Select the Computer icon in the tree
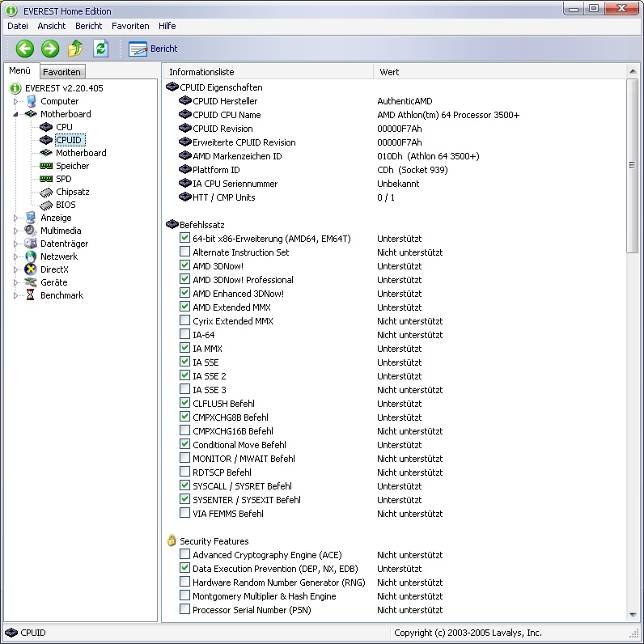 pyautogui.click(x=32, y=101)
